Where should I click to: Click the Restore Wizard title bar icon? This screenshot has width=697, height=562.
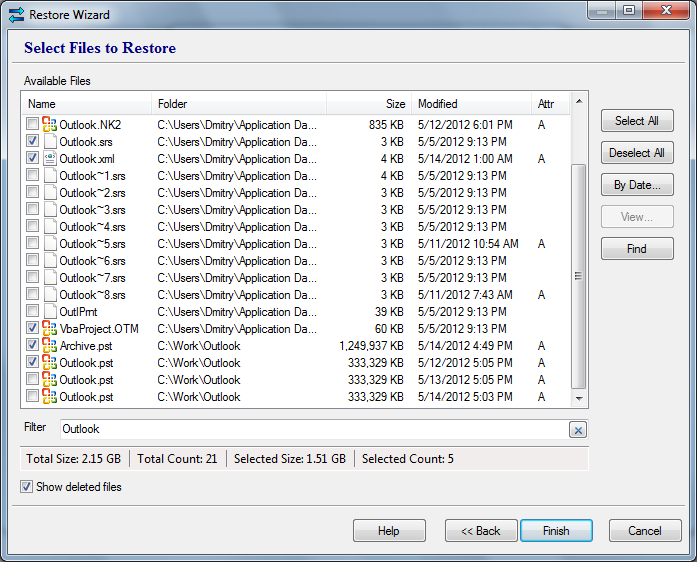coord(15,15)
